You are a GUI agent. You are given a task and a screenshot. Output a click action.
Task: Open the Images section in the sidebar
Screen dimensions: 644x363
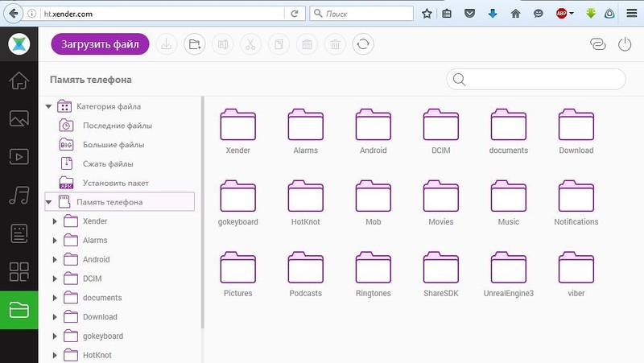(19, 118)
